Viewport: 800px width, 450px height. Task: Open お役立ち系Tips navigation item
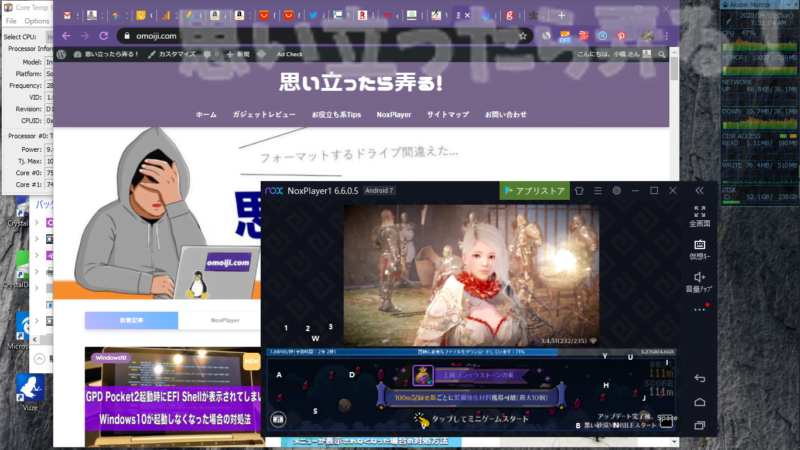click(x=336, y=114)
